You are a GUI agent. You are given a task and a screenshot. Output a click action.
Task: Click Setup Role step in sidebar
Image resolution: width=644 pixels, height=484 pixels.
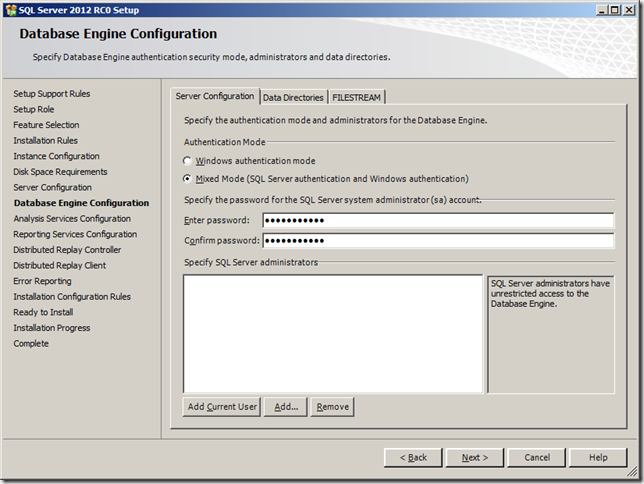click(34, 109)
